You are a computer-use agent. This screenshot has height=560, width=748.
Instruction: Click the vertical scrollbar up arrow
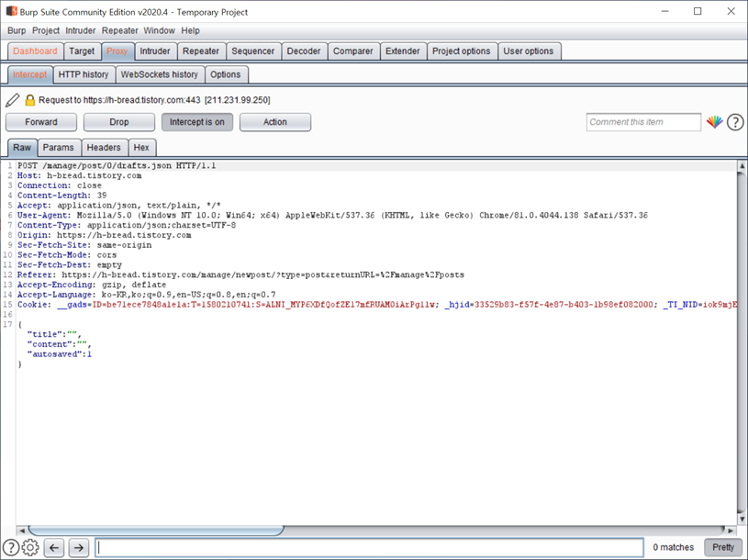click(x=742, y=166)
